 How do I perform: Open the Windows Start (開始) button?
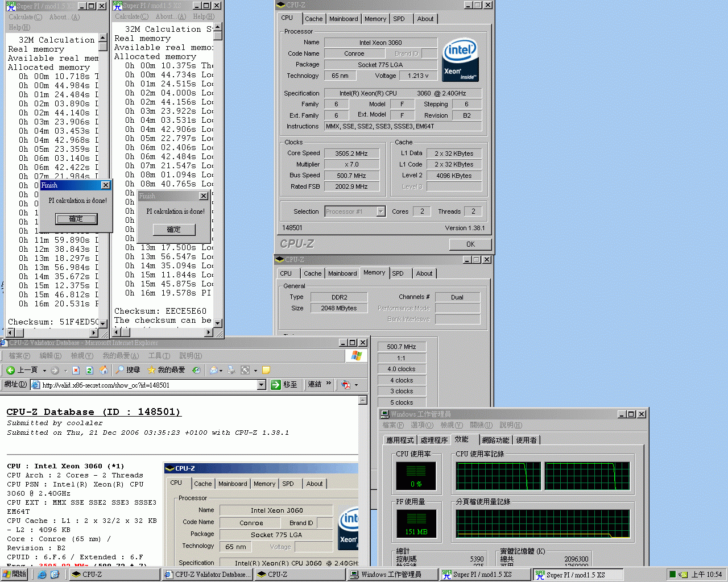(15, 574)
